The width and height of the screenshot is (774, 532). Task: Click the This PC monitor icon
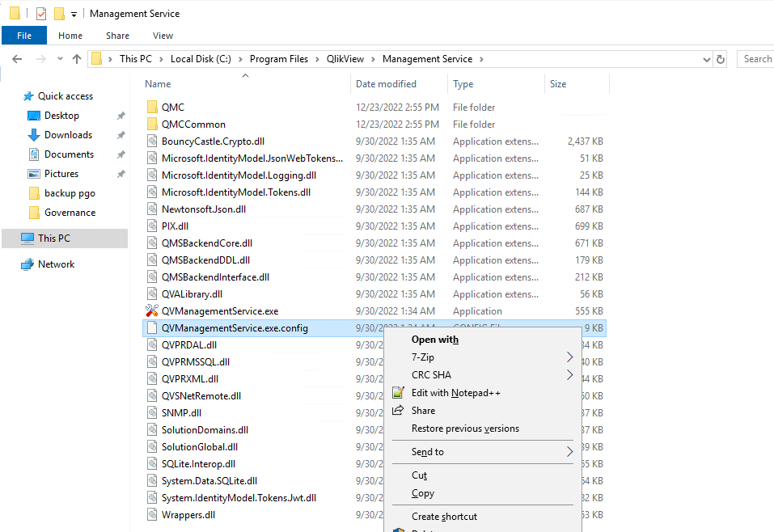point(27,239)
